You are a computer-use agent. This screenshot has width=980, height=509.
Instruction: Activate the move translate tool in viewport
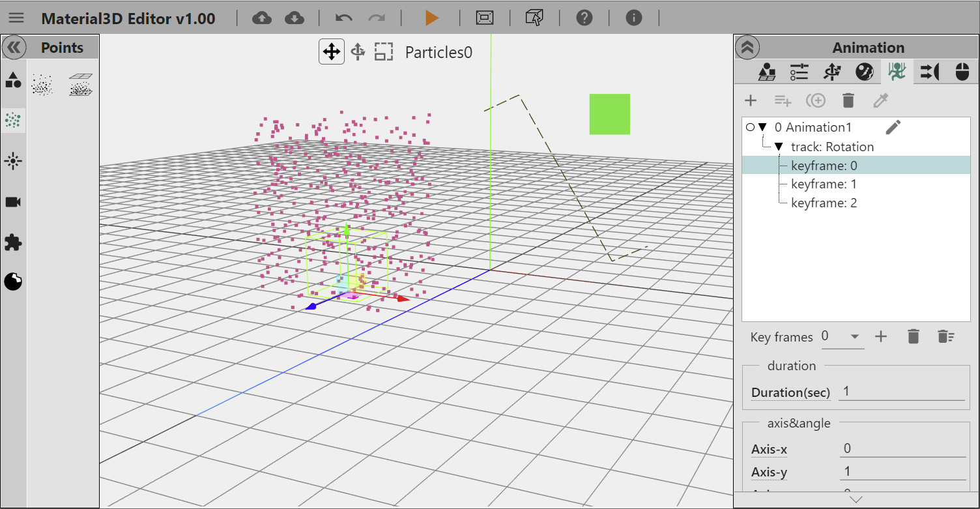click(x=332, y=51)
